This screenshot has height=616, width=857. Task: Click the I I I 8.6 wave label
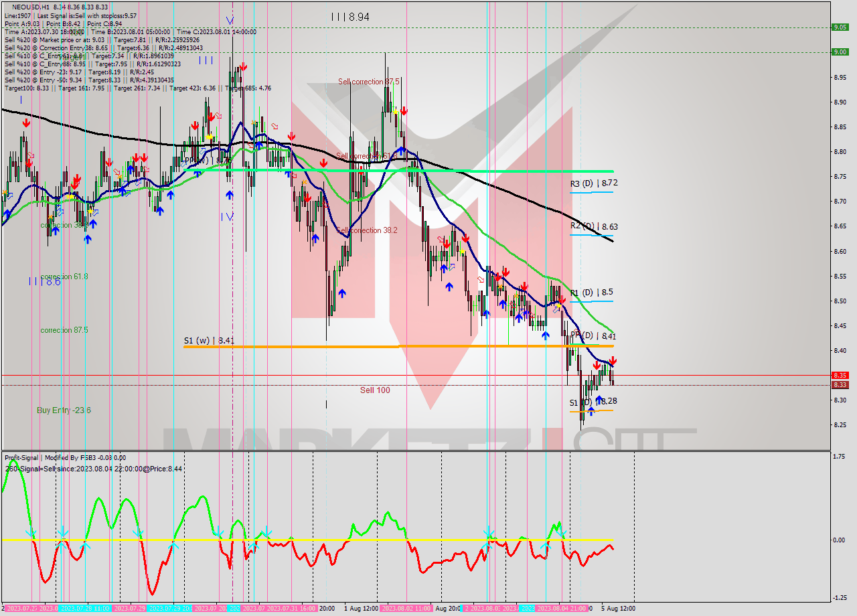click(x=45, y=282)
